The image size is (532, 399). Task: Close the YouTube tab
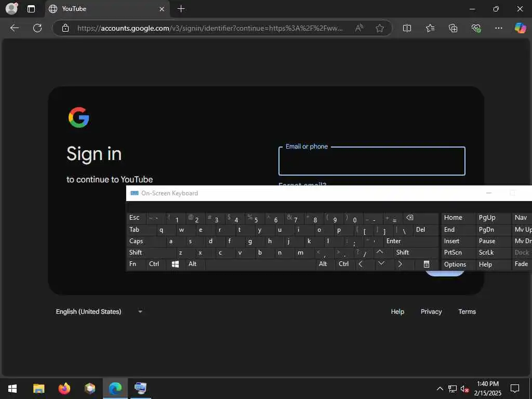(x=162, y=9)
